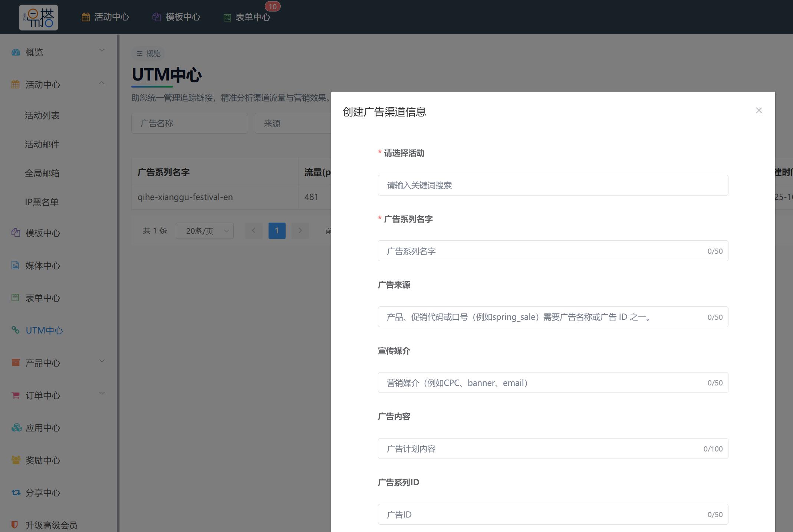Screen dimensions: 793x532
Task: Click the 应用中心 sidebar icon
Action: 15,427
